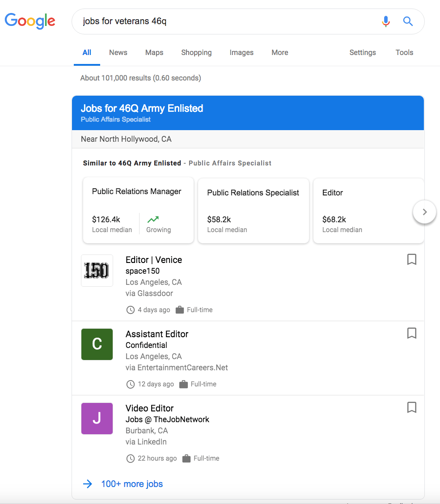440x504 pixels.
Task: Open the Maps search tab
Action: pos(154,52)
